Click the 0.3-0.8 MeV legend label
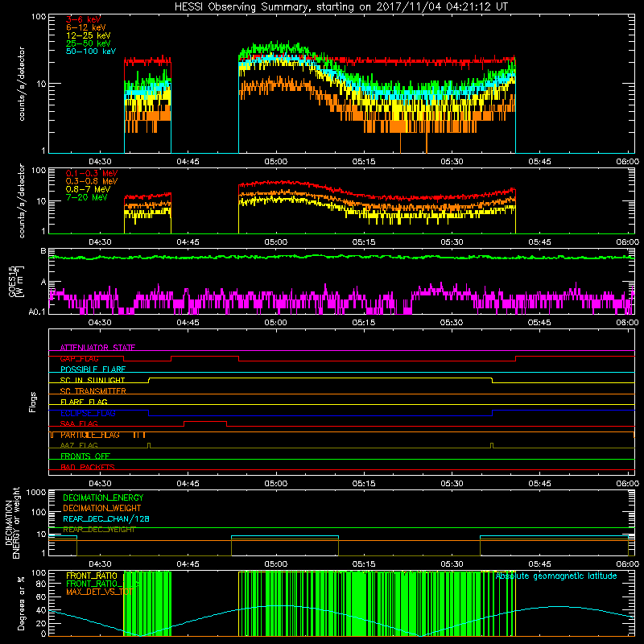This screenshot has width=644, height=644. coord(92,181)
